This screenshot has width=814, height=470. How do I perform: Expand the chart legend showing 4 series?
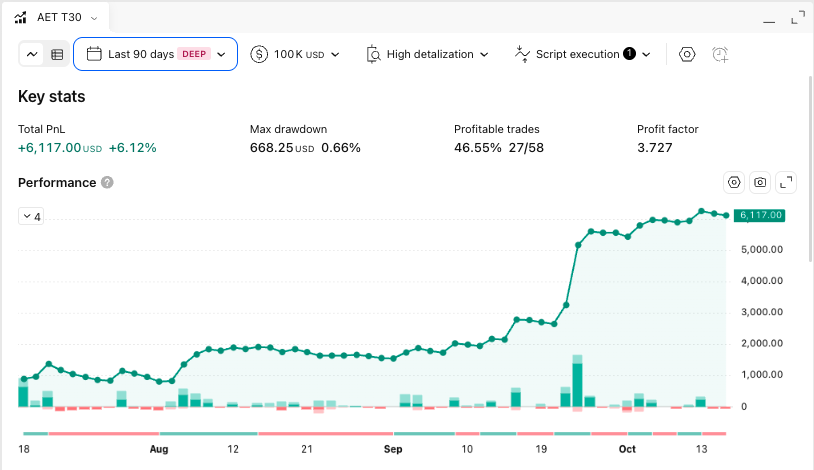click(31, 217)
